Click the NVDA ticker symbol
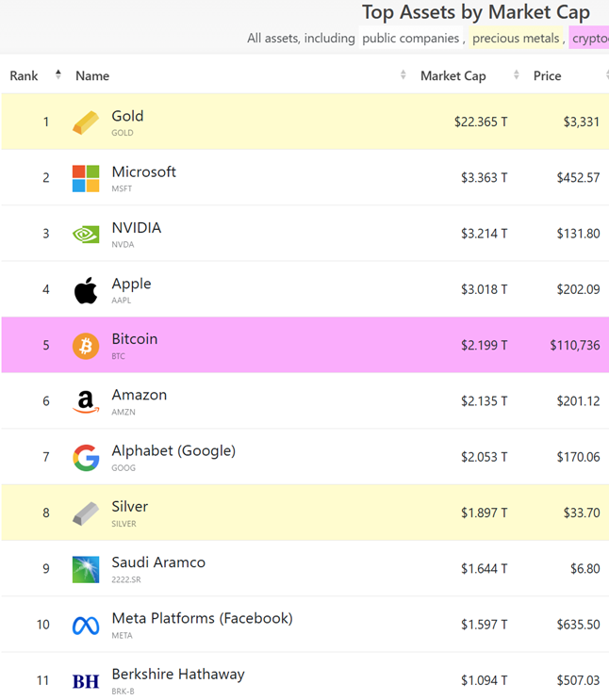The width and height of the screenshot is (609, 700). 123,244
